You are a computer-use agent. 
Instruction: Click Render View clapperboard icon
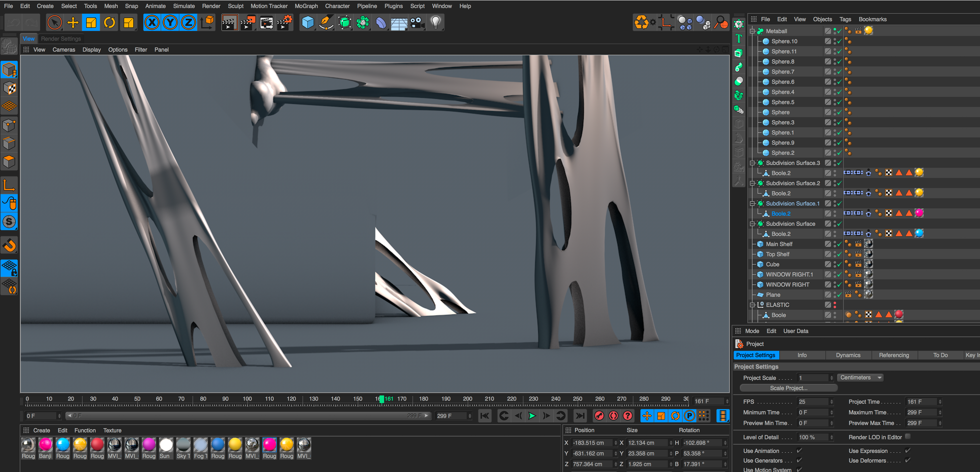229,22
